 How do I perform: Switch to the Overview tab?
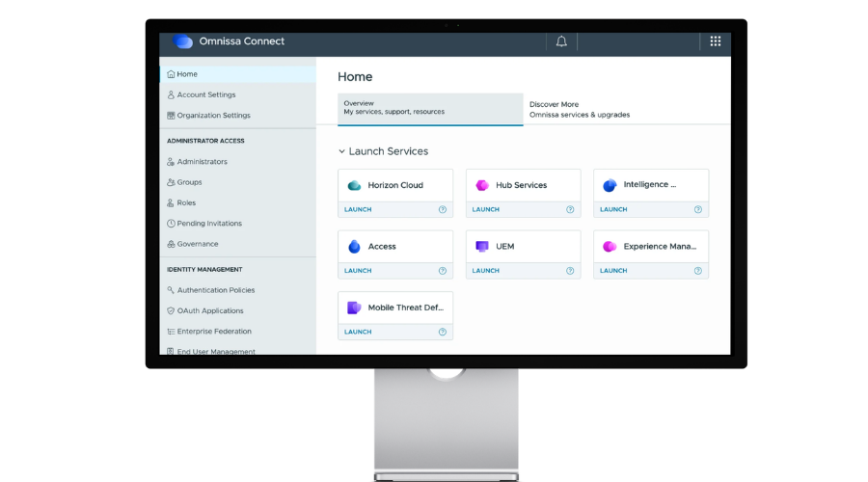tap(430, 109)
